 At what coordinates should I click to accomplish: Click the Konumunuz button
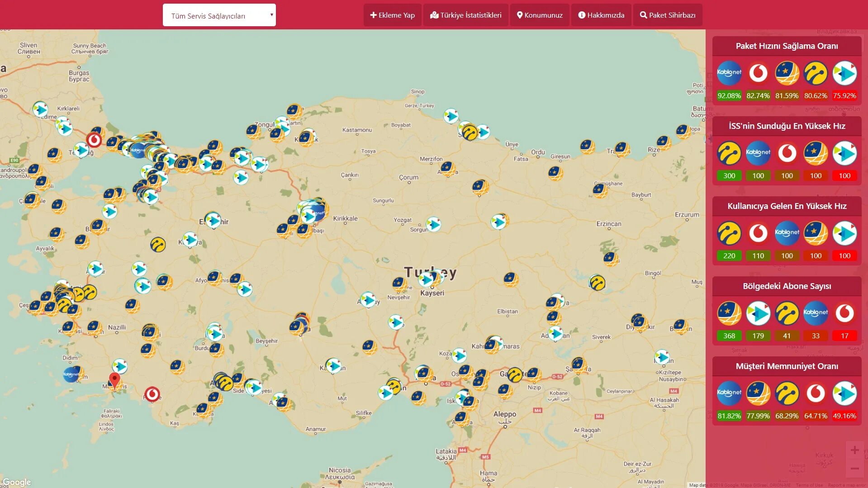coord(540,15)
